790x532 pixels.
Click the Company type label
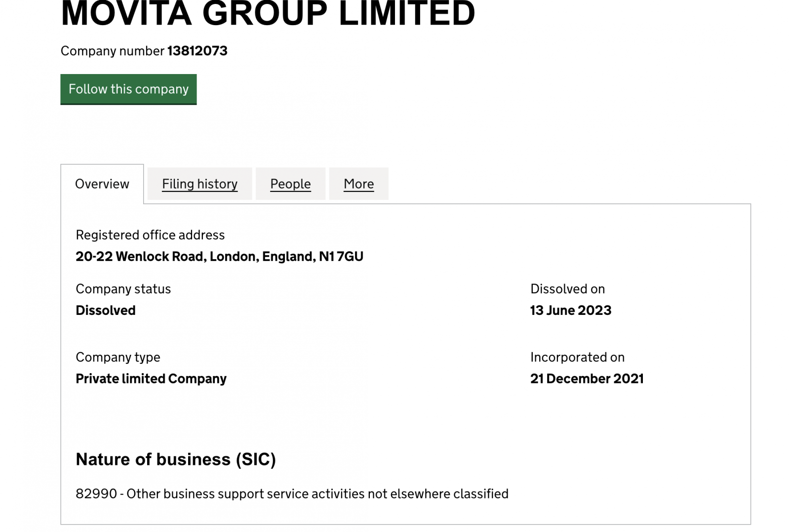(x=118, y=357)
